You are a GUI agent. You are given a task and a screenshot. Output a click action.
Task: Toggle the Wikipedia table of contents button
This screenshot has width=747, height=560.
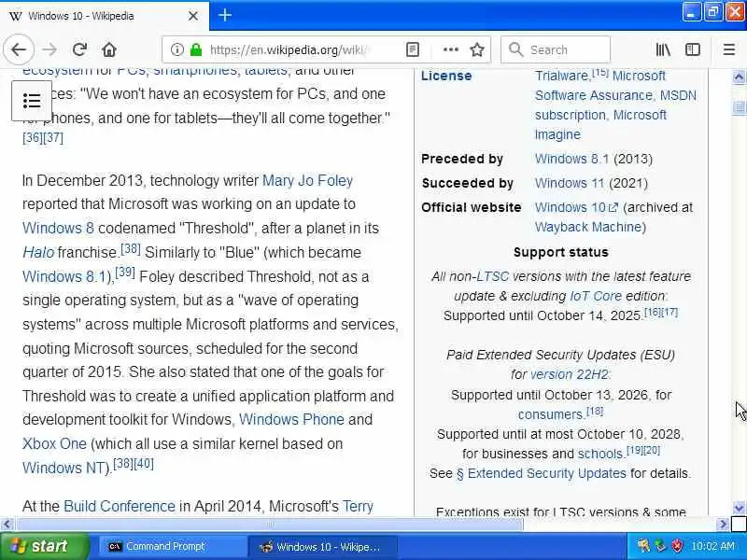(32, 101)
